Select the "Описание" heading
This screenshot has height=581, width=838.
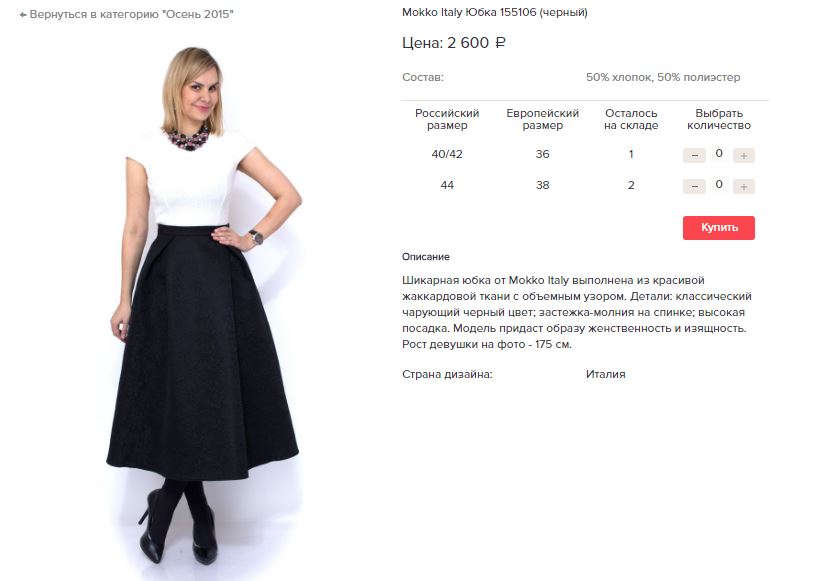point(426,257)
